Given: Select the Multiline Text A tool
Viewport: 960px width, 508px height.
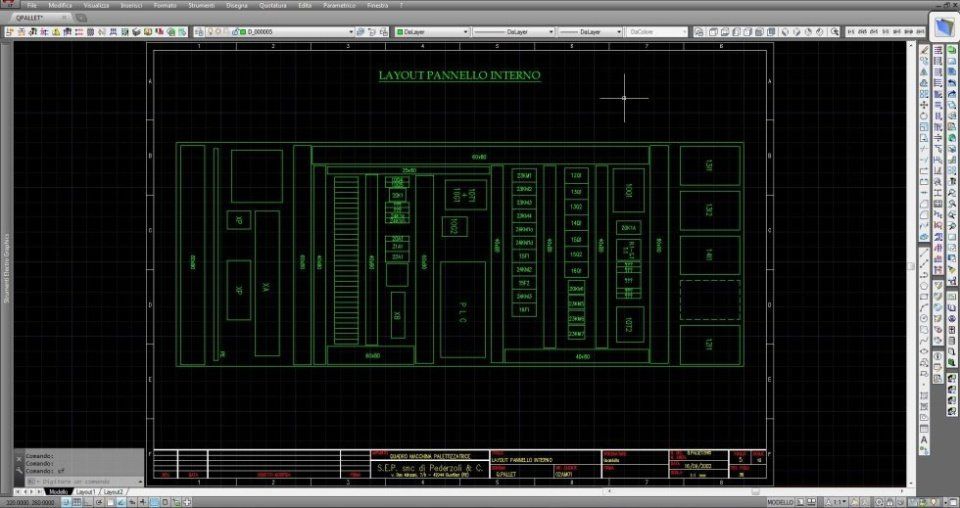Looking at the screenshot, I should (x=924, y=439).
